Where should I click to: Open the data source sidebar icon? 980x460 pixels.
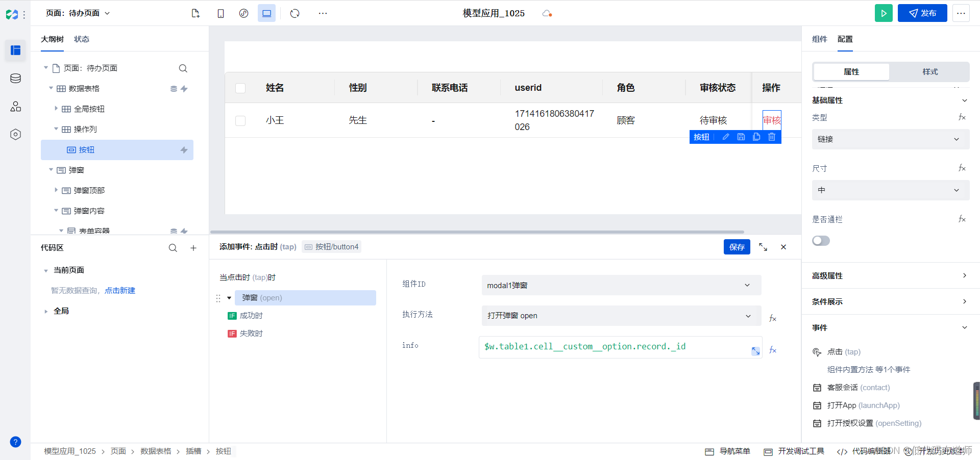point(15,78)
